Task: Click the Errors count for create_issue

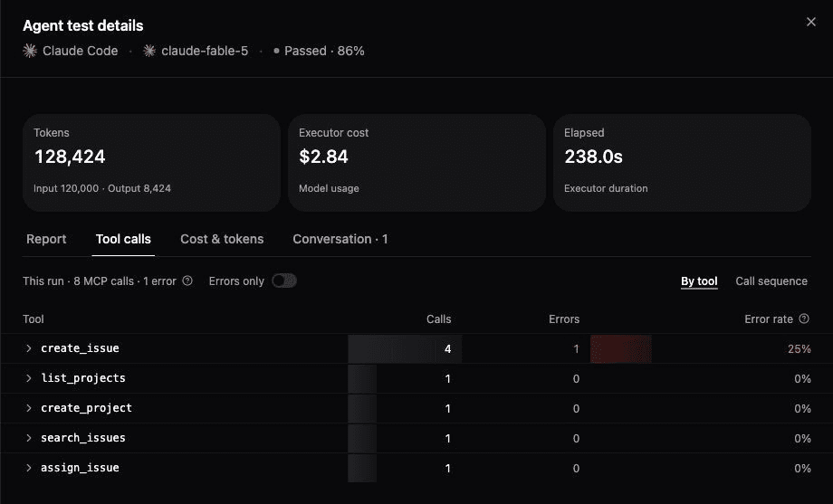Action: click(576, 349)
